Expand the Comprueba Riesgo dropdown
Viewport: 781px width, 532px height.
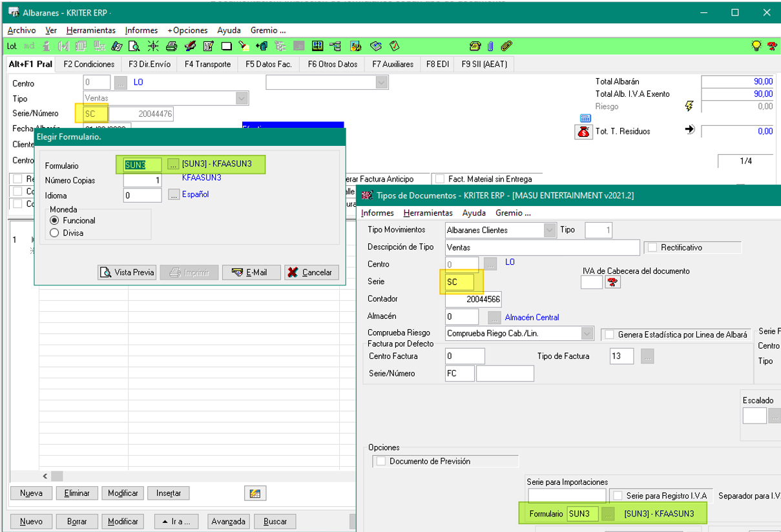tap(587, 334)
